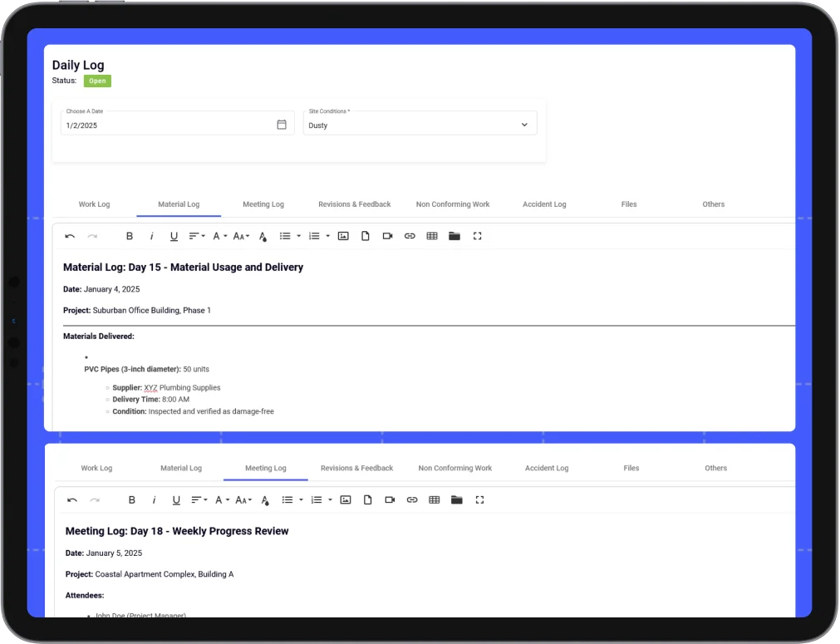Image resolution: width=840 pixels, height=644 pixels.
Task: Insert numbered list in Meeting Log editor
Action: 317,500
